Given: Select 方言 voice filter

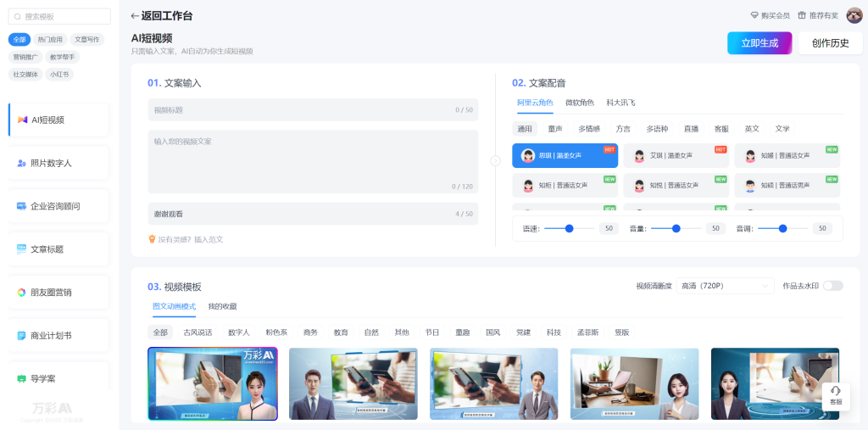Looking at the screenshot, I should (x=623, y=129).
